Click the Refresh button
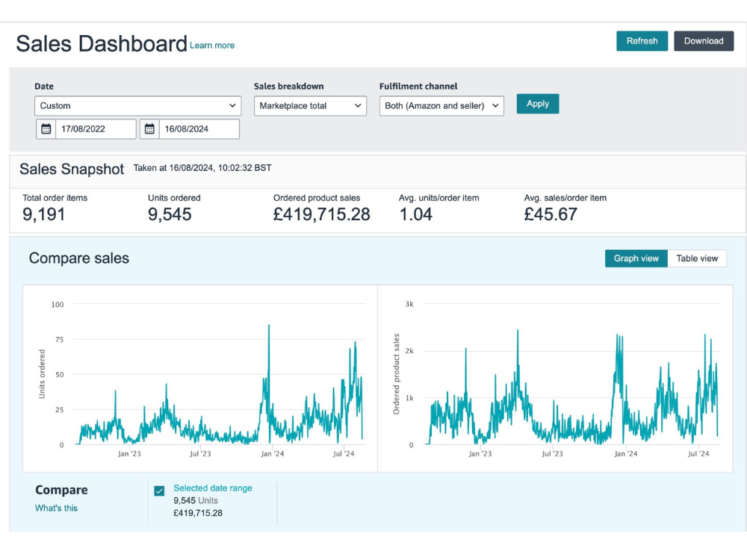The width and height of the screenshot is (747, 560). pos(642,41)
